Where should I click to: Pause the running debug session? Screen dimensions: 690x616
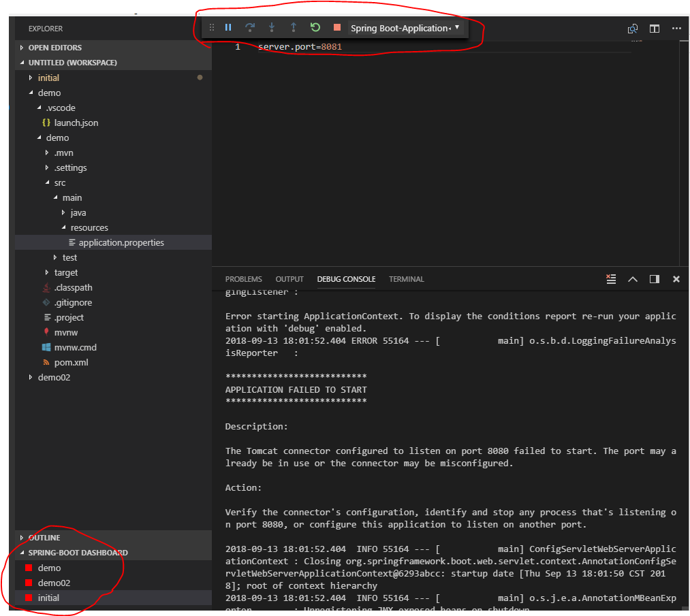click(228, 27)
